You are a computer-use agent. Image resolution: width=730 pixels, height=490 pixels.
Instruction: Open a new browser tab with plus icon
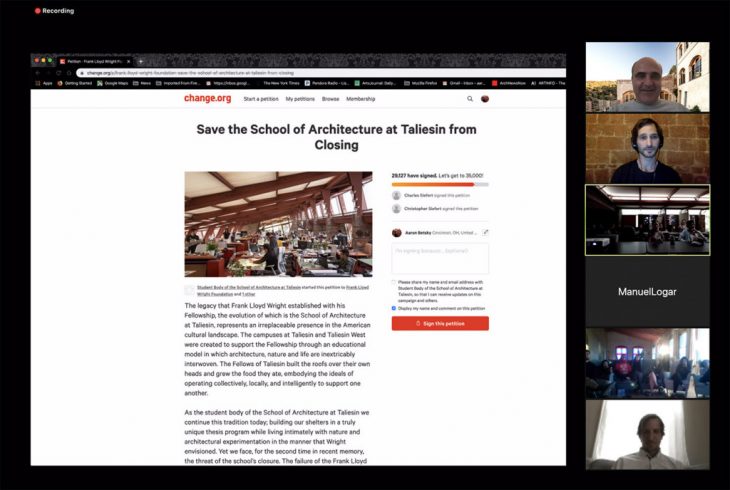point(140,61)
